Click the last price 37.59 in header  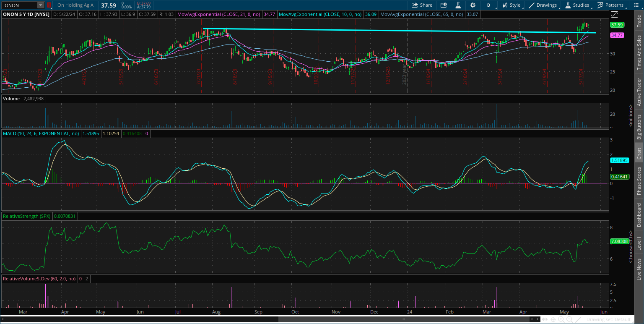(x=109, y=5)
